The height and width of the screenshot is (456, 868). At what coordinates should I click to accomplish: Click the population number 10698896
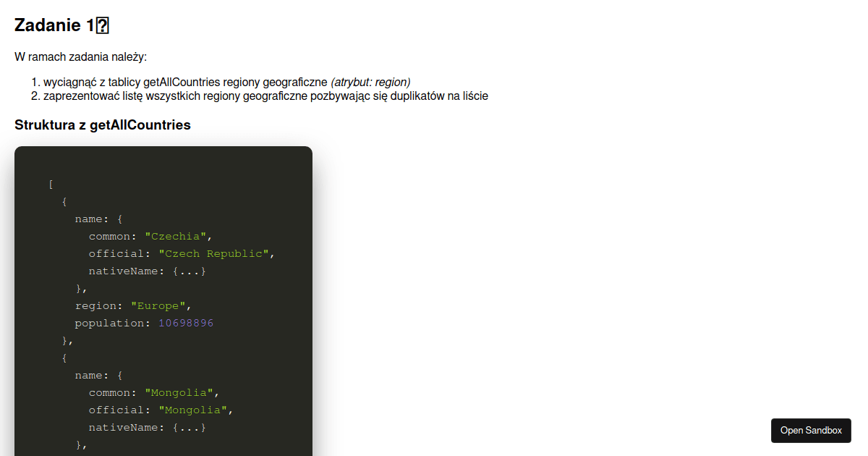(186, 323)
